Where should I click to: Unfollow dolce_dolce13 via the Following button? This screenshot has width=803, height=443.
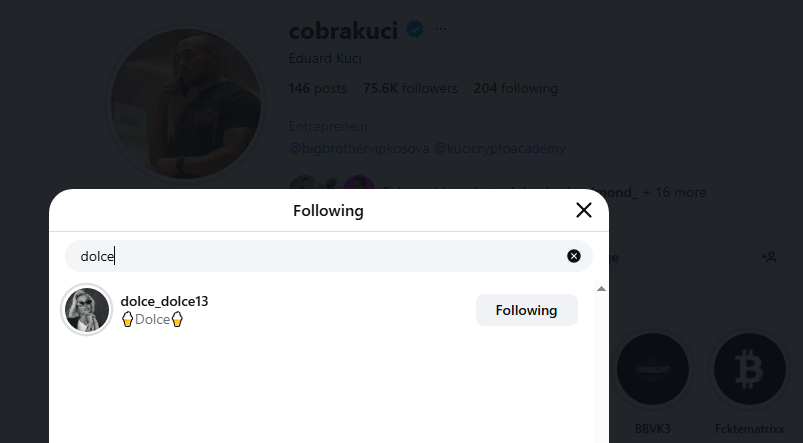click(526, 310)
